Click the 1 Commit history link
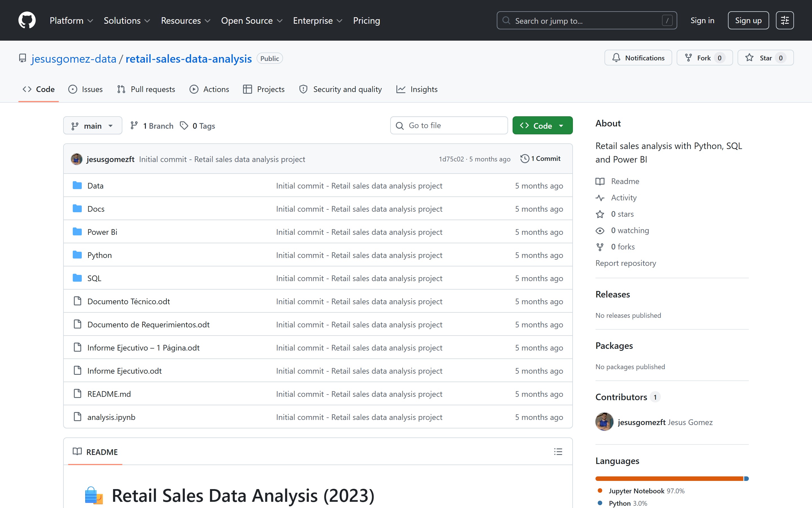The height and width of the screenshot is (508, 812). 540,159
